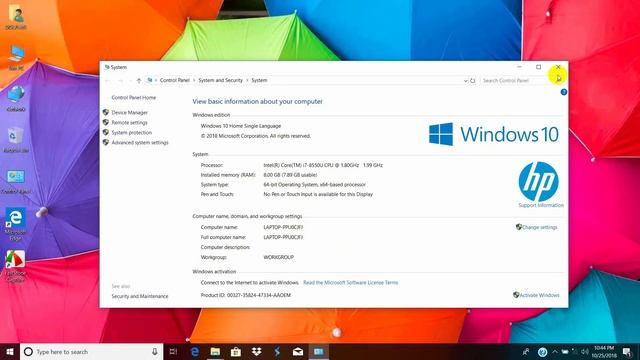640x360 pixels.
Task: Click the microphone in the search box
Action: 155,351
